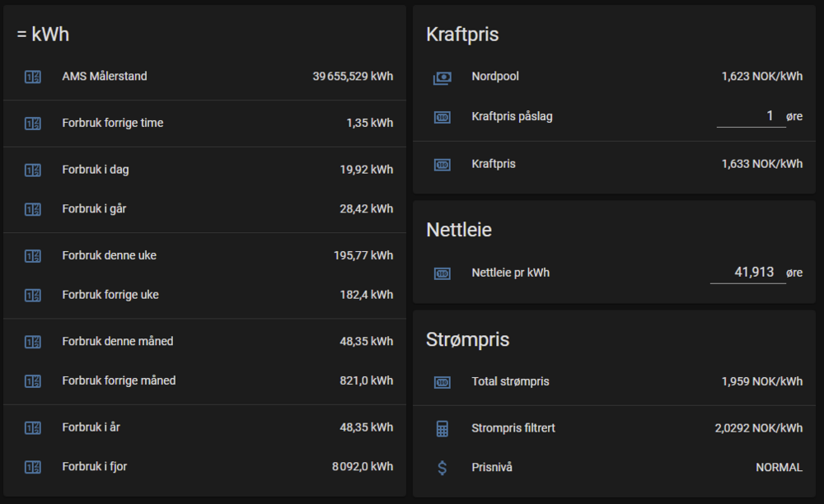This screenshot has width=824, height=504.
Task: Edit the Nettleie pr kWh value field
Action: pyautogui.click(x=747, y=272)
